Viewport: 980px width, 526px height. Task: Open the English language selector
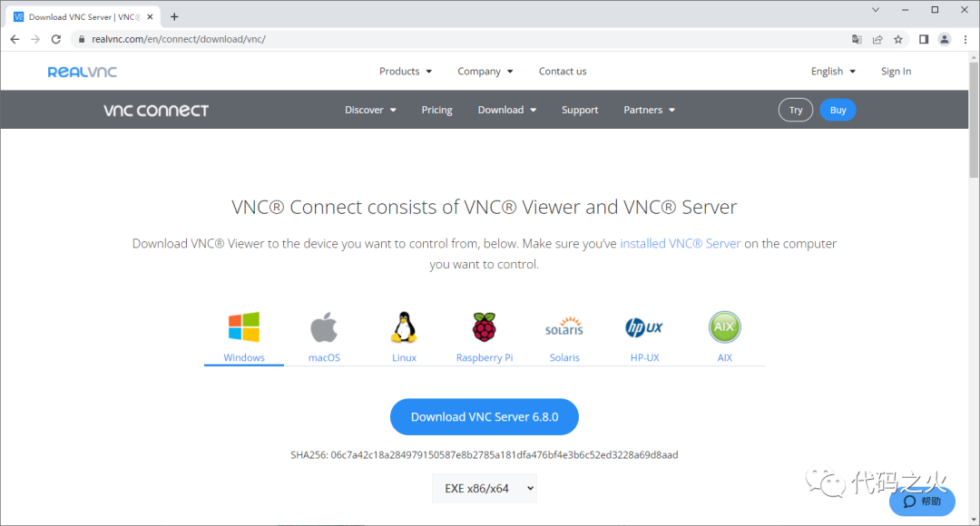[833, 72]
